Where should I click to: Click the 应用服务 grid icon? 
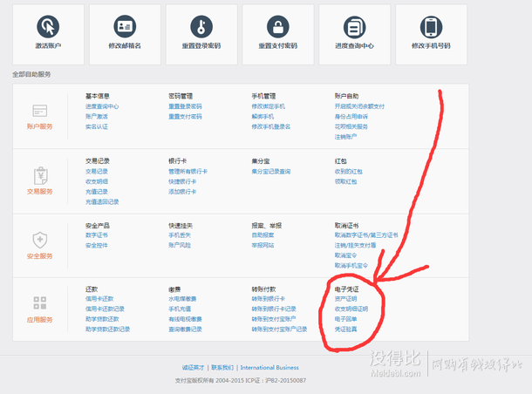[x=40, y=302]
